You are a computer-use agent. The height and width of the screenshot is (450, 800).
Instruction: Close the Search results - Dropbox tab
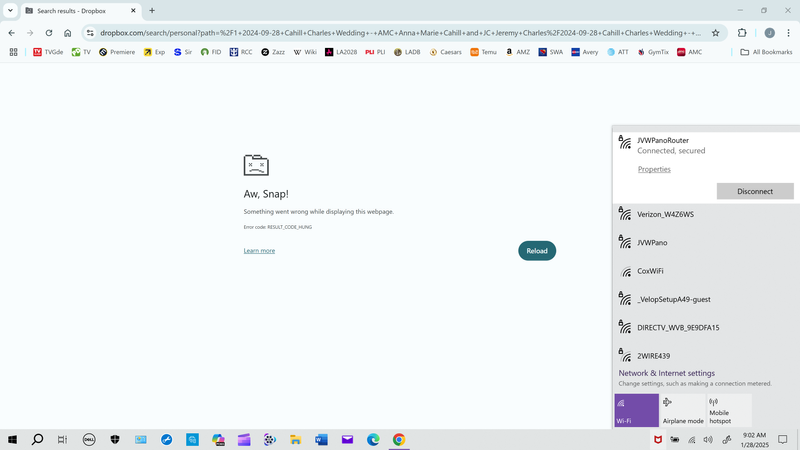133,10
